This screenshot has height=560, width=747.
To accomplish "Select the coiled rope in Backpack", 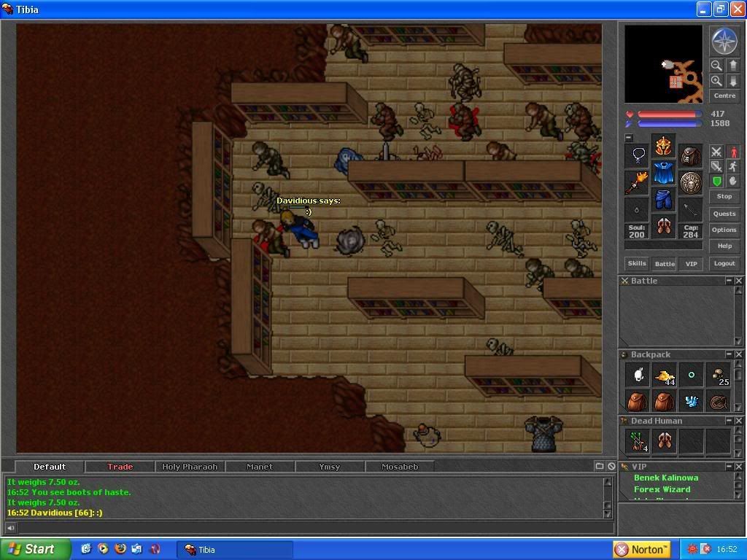I will pyautogui.click(x=719, y=401).
